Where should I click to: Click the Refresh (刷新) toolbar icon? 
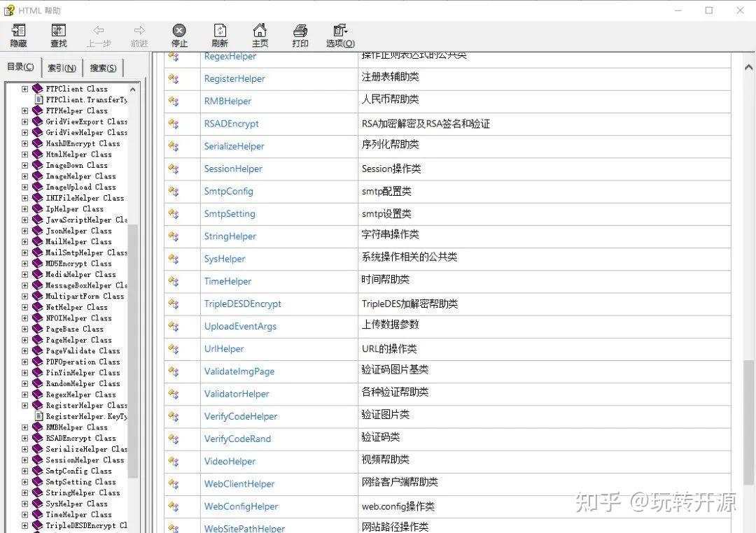220,31
